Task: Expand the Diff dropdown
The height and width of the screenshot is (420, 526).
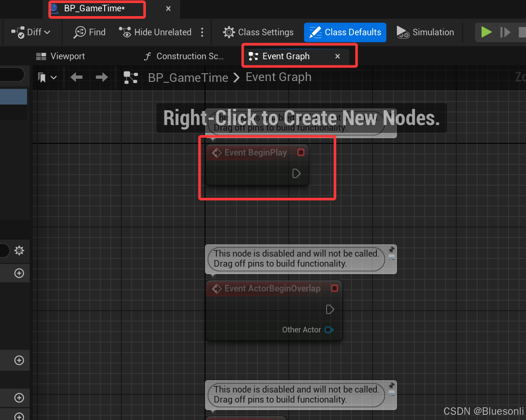Action: click(x=31, y=32)
